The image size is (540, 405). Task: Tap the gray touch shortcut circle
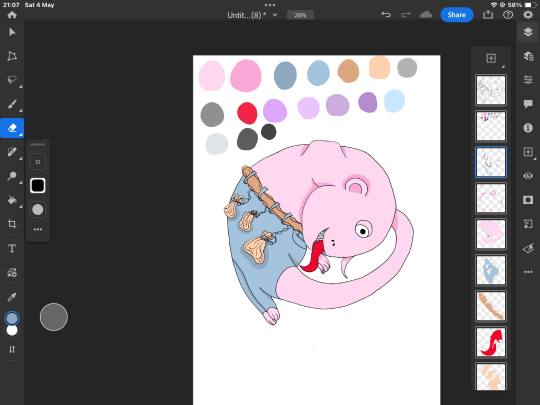point(54,317)
